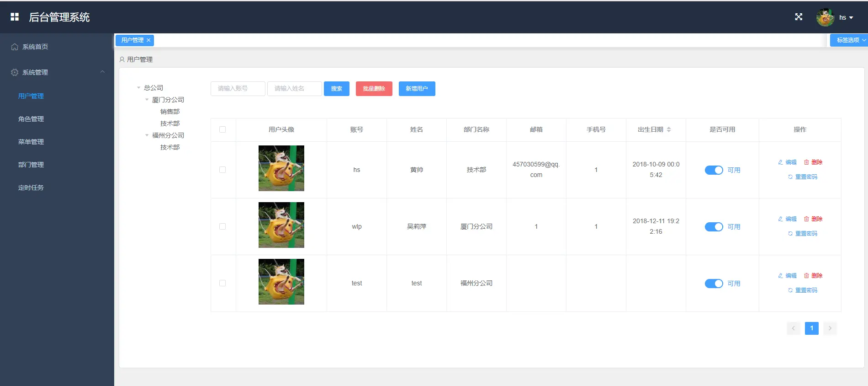Click the 2018-12-11 birth date cell
The height and width of the screenshot is (386, 868).
[x=656, y=226]
